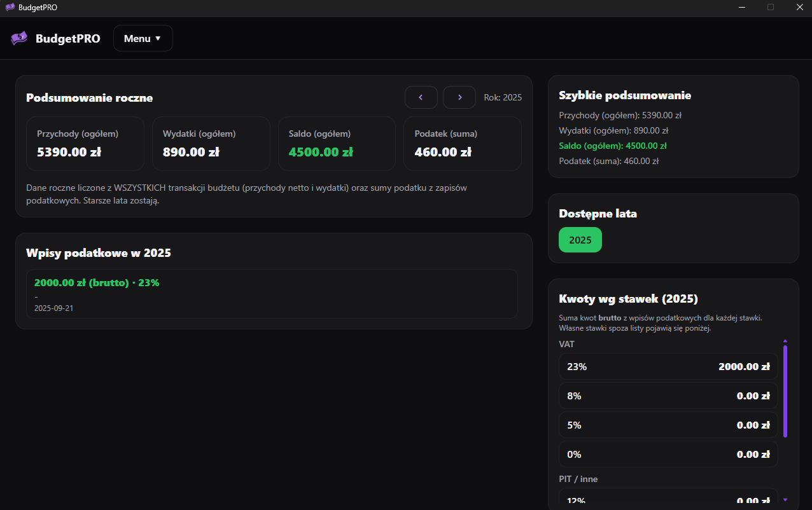Click the 0% VAT rate row
The image size is (812, 510).
[x=668, y=454]
